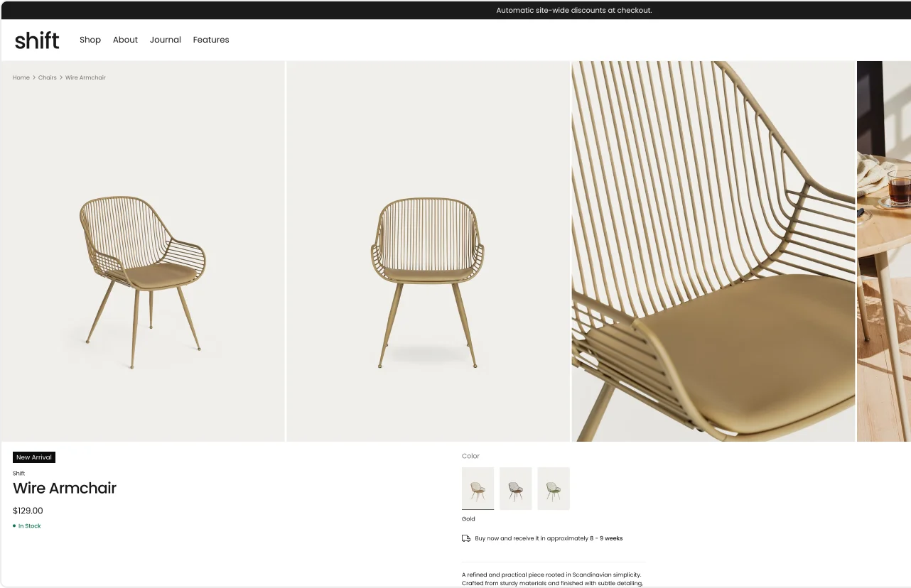911x588 pixels.
Task: Click the New Arrival badge
Action: 34,457
